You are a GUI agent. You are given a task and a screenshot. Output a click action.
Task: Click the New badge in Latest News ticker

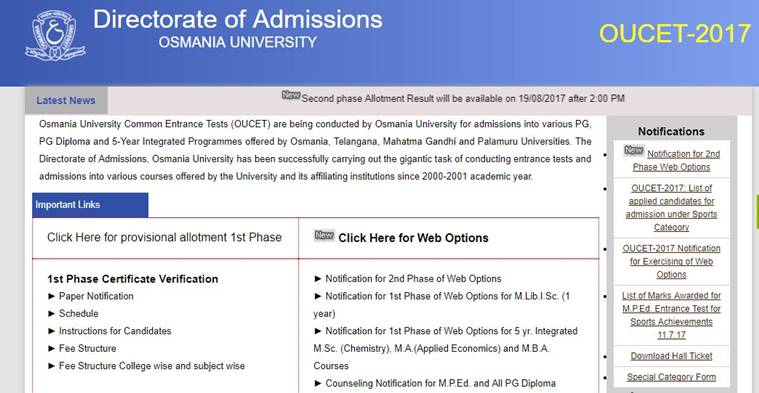tap(291, 95)
